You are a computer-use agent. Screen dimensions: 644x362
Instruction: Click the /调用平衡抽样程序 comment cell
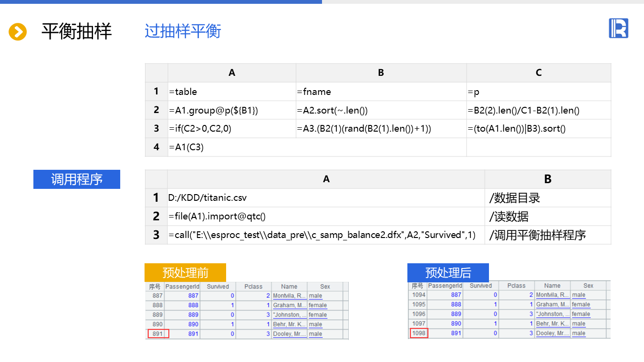[x=548, y=235]
